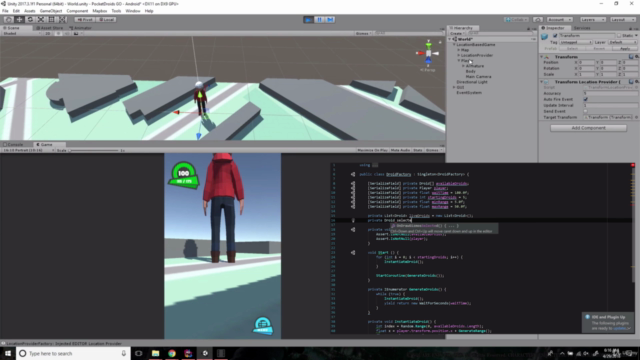Open Transform Location Provider help icon

(631, 82)
